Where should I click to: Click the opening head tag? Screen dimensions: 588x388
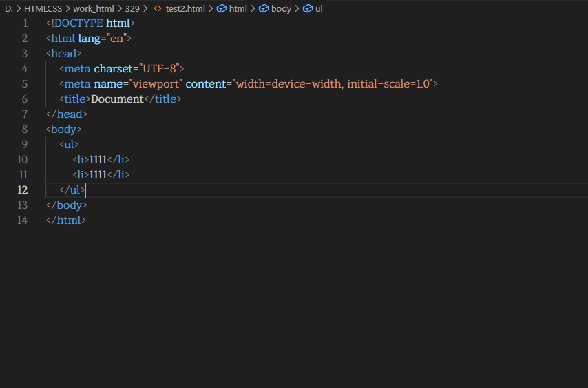64,54
